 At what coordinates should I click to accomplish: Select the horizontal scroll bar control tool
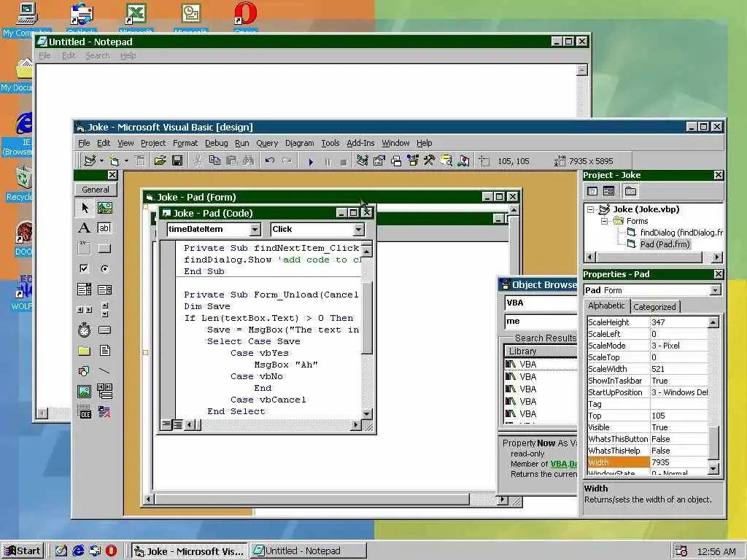pyautogui.click(x=85, y=309)
